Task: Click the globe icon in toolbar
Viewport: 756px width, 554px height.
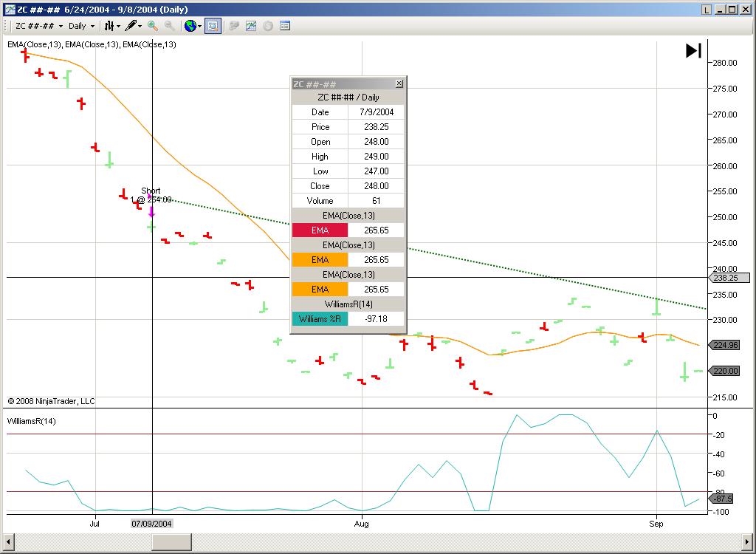Action: [190, 26]
